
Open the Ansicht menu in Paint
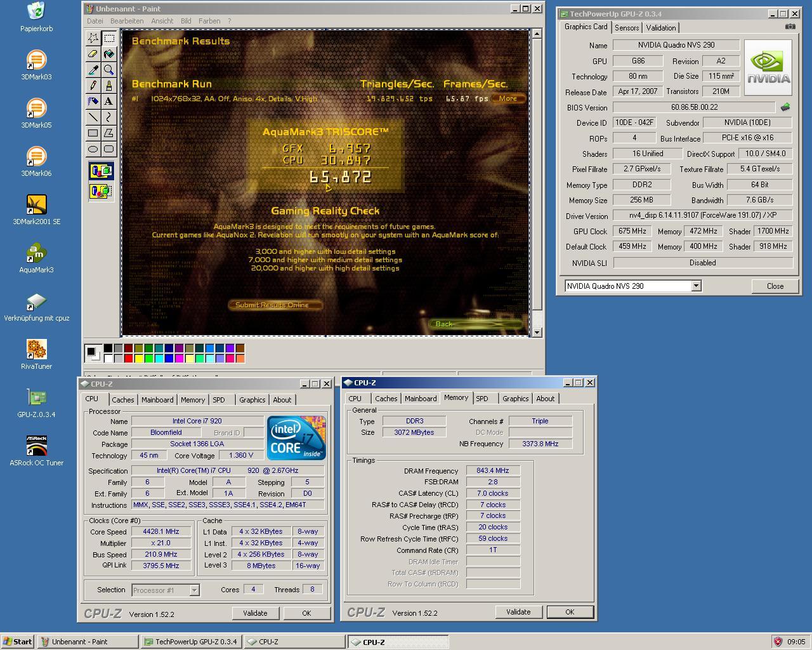162,21
